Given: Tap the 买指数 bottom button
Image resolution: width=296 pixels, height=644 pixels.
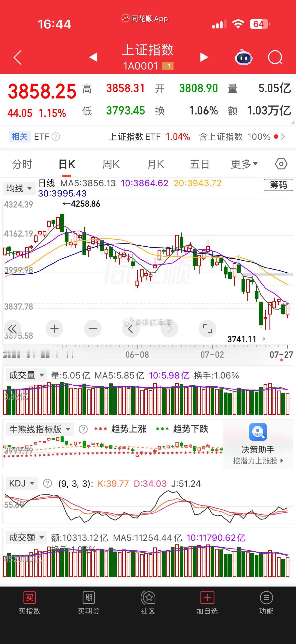Looking at the screenshot, I should coord(29,603).
